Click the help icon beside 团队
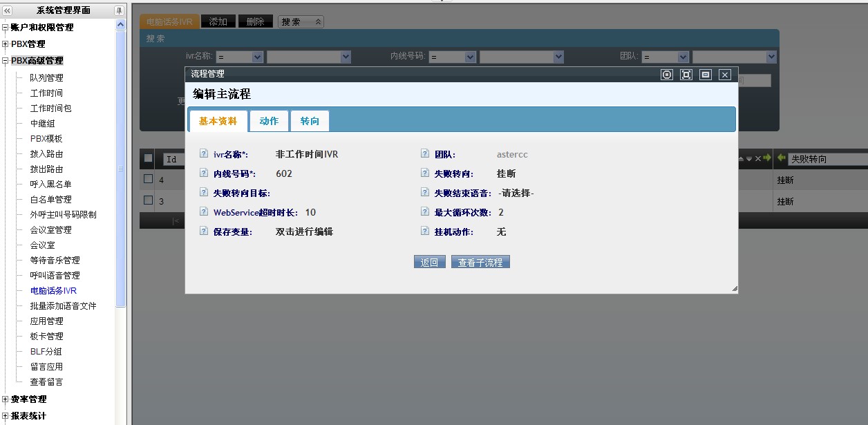 click(x=425, y=154)
